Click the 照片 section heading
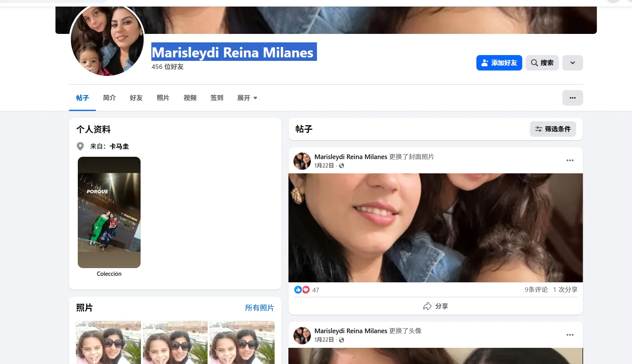This screenshot has width=632, height=364. point(84,308)
